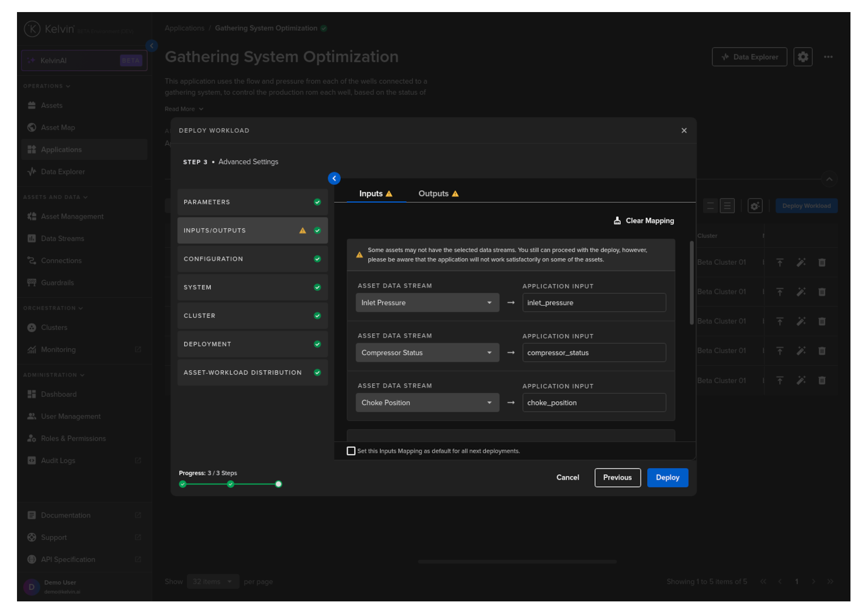Screen dimensions: 868x614
Task: Click the Previous button
Action: [617, 477]
